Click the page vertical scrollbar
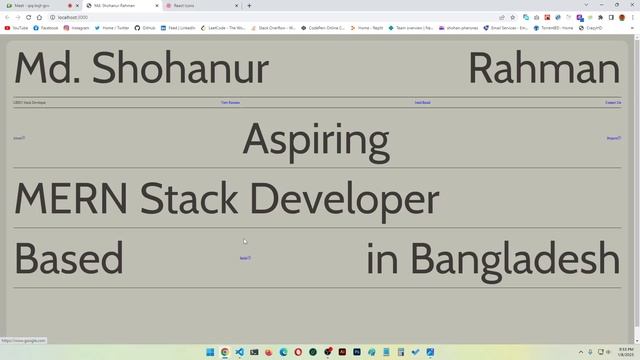640x360 pixels. tap(637, 184)
